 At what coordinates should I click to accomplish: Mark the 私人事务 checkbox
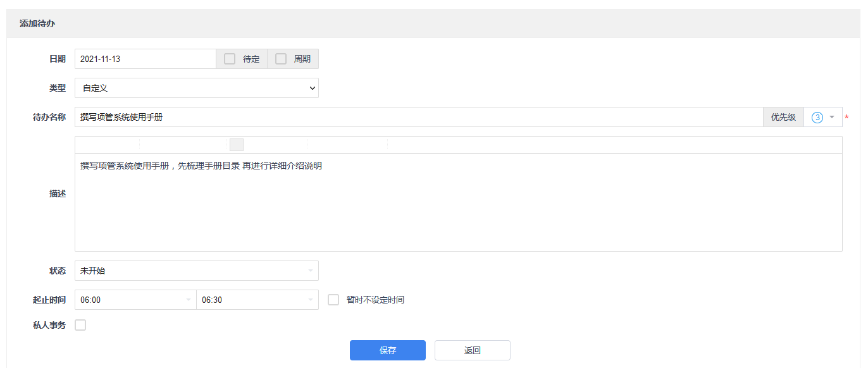(80, 325)
